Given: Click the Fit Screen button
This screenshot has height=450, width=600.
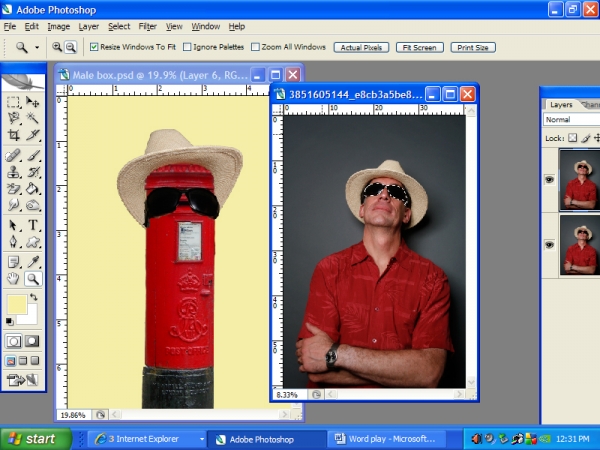Looking at the screenshot, I should click(419, 47).
